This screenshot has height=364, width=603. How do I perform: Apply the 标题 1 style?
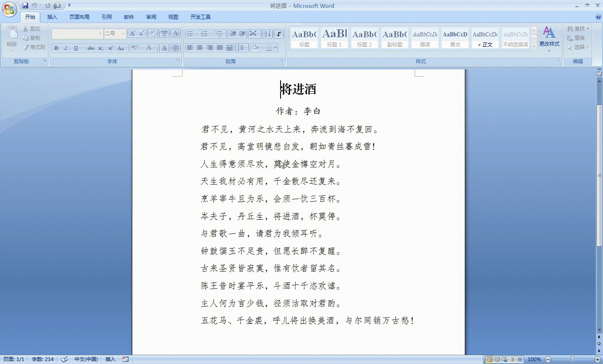334,38
